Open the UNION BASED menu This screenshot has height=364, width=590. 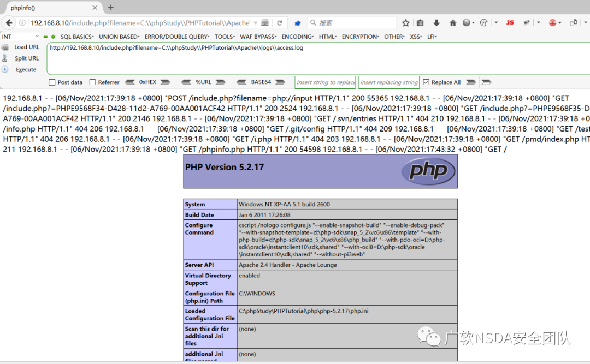(x=119, y=37)
